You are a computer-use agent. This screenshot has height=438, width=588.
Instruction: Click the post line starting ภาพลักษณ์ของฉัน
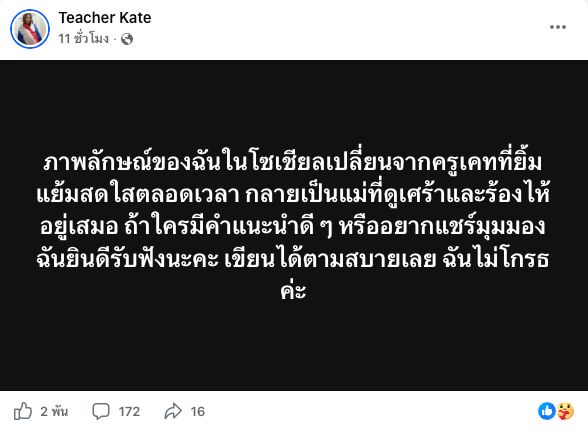293,162
